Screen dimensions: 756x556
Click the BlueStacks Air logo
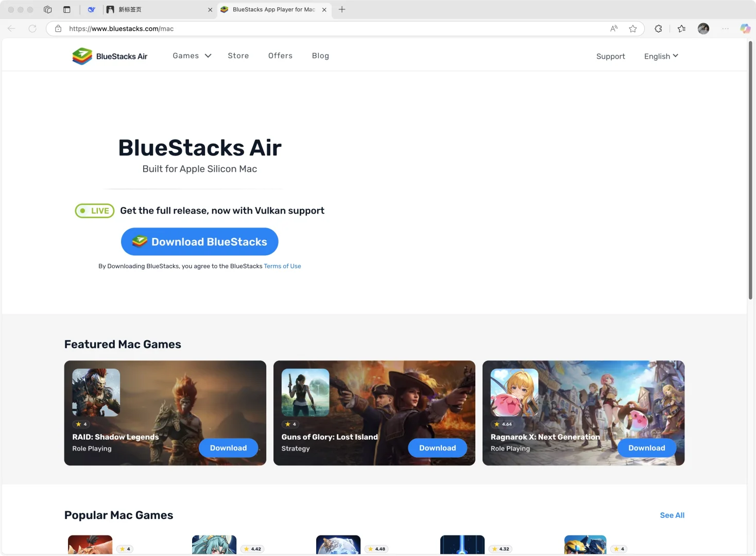(110, 56)
